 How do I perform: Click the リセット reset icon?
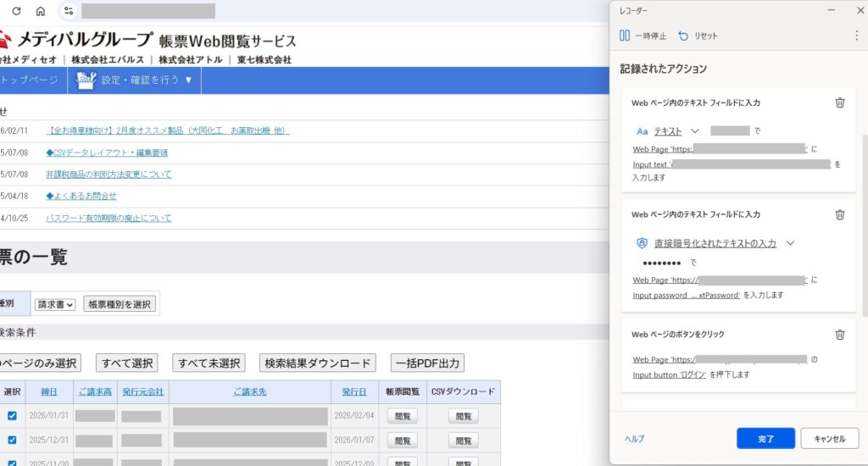coord(683,36)
